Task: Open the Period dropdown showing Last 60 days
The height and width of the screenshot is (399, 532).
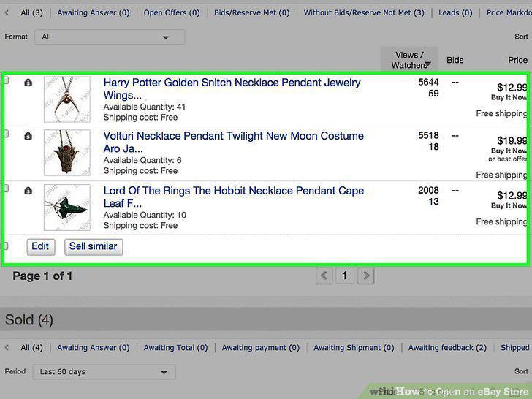Action: pyautogui.click(x=104, y=372)
